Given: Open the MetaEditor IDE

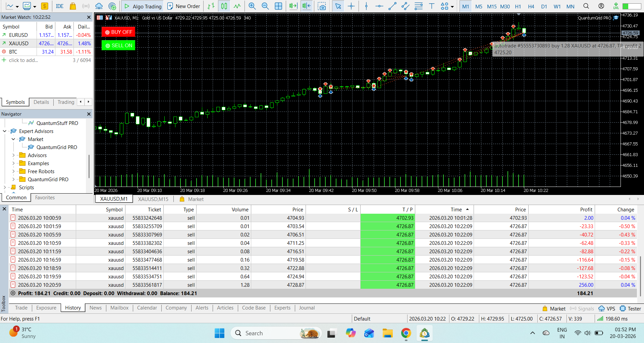Looking at the screenshot, I should coord(60,6).
